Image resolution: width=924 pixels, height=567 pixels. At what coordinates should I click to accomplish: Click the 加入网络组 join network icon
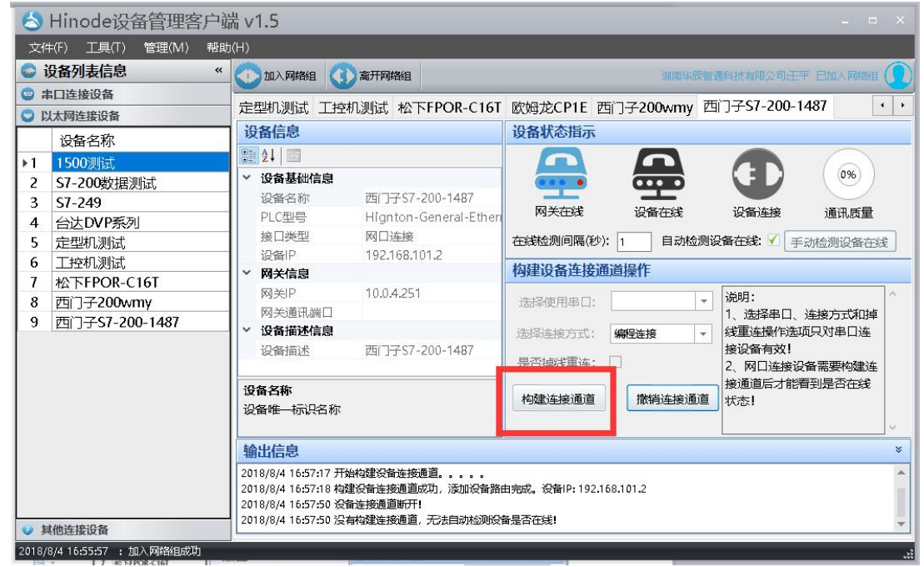click(x=249, y=76)
